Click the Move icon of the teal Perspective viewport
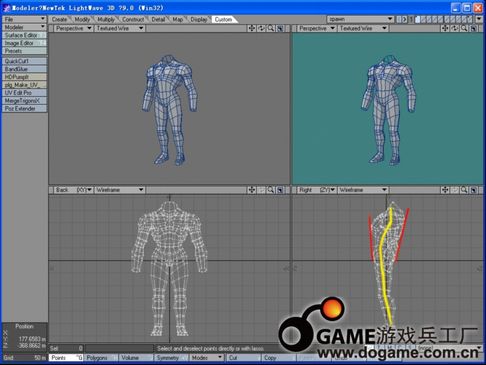 [x=445, y=28]
